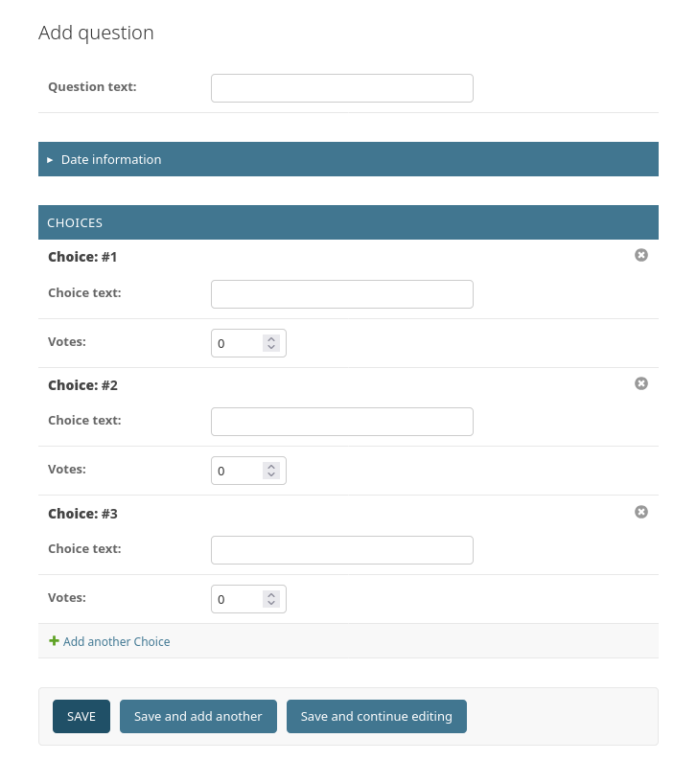Click the CHOICES section header

[75, 222]
